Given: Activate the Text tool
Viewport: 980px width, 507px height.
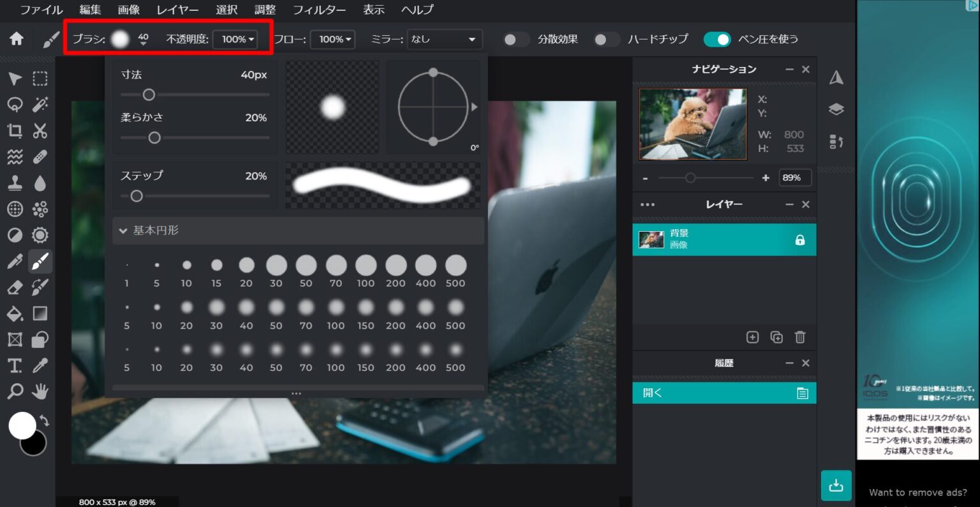Looking at the screenshot, I should coord(14,365).
